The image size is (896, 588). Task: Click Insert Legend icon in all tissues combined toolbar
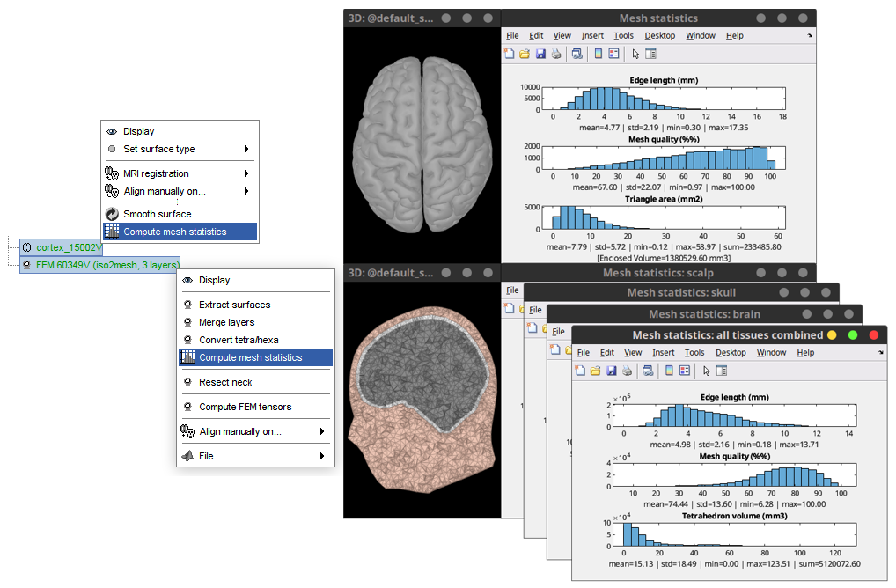coord(684,371)
